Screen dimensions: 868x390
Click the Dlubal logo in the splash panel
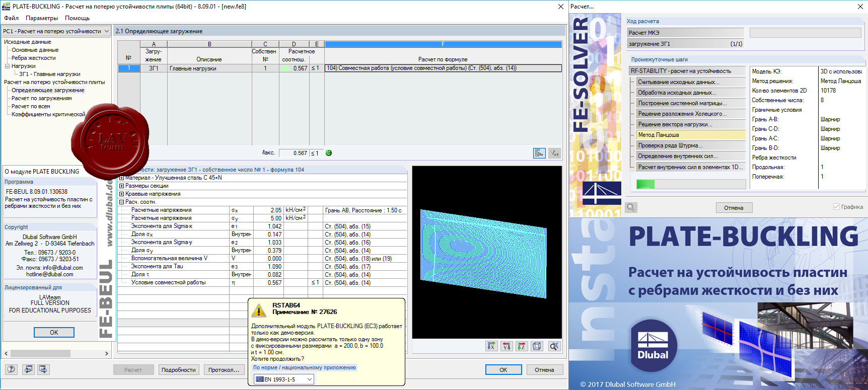[x=653, y=345]
